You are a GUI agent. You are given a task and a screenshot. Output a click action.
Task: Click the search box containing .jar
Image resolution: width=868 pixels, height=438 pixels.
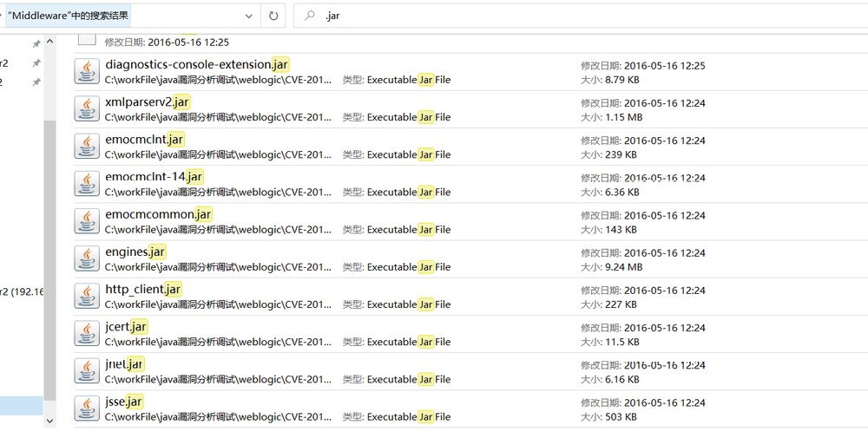[x=581, y=16]
